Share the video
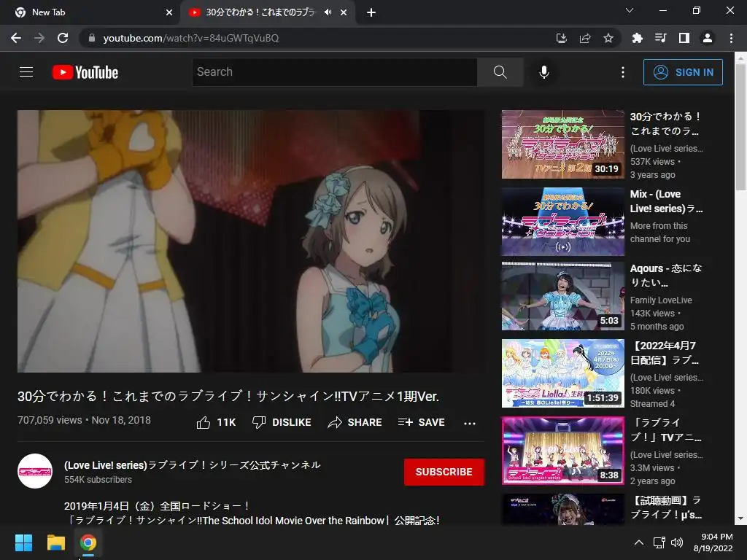 (x=355, y=422)
